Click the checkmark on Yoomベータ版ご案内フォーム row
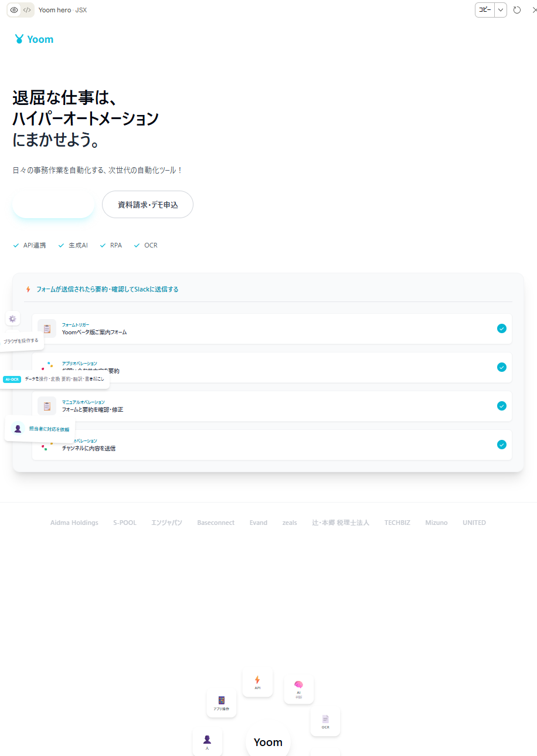 point(502,328)
